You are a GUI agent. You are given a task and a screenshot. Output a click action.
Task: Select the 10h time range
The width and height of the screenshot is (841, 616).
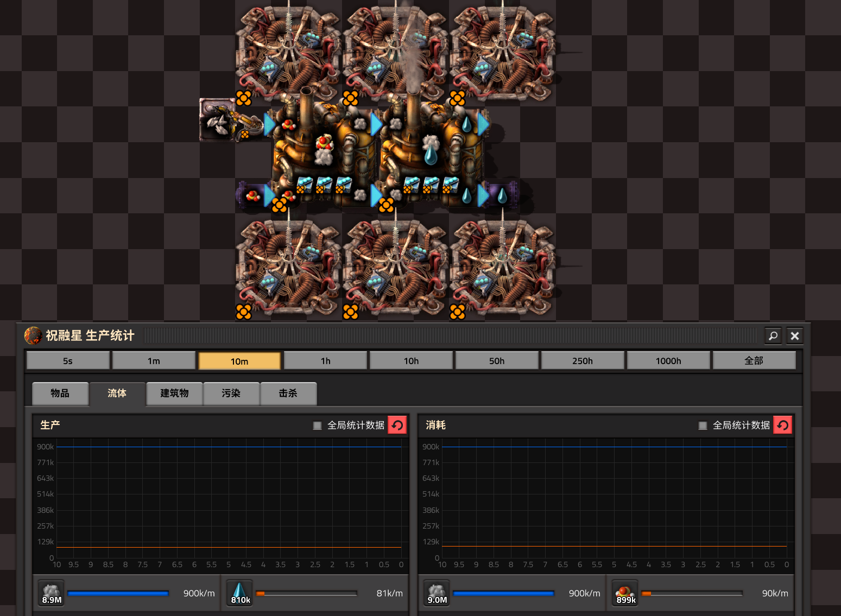(411, 360)
